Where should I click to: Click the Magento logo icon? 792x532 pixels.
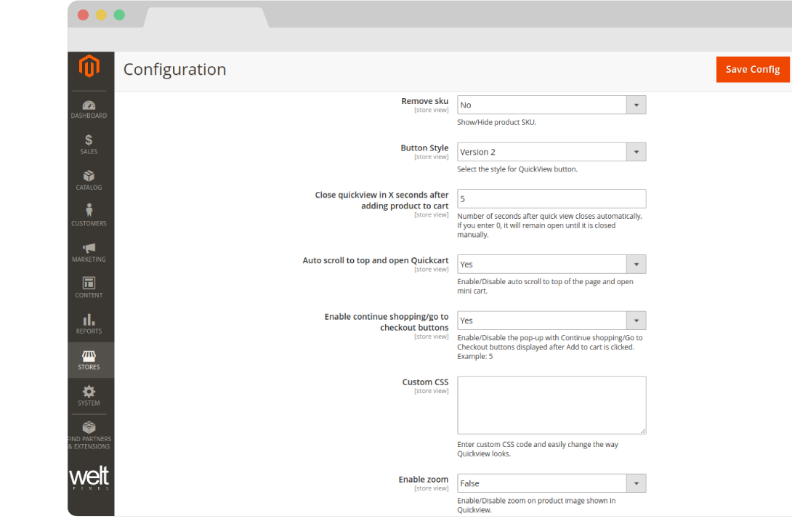[89, 67]
